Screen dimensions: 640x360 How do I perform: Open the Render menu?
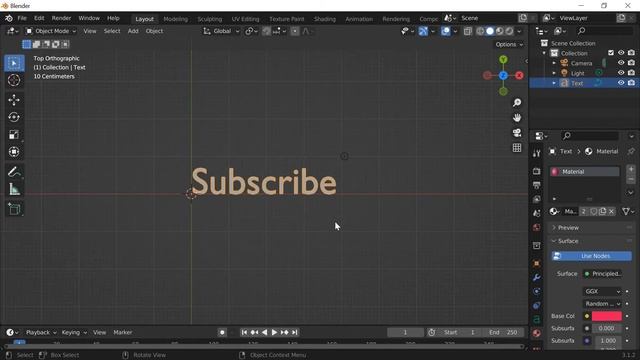coord(61,18)
